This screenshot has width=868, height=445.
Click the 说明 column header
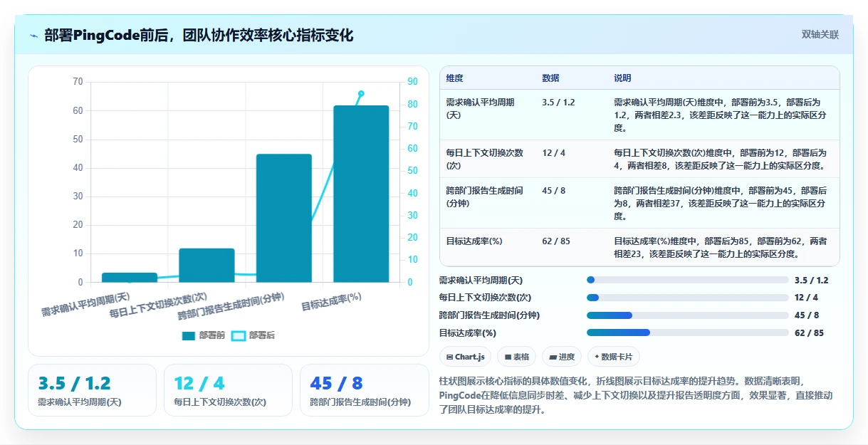pyautogui.click(x=622, y=78)
